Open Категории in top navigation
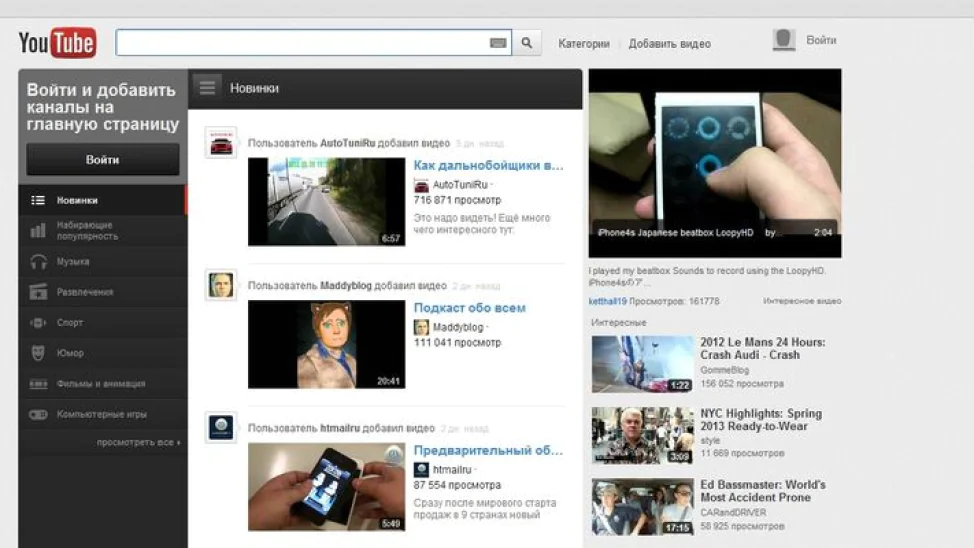The image size is (974, 548). pos(584,43)
